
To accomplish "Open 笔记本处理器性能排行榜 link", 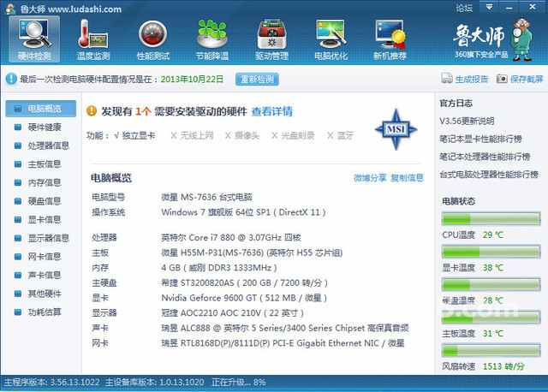I will (485, 157).
